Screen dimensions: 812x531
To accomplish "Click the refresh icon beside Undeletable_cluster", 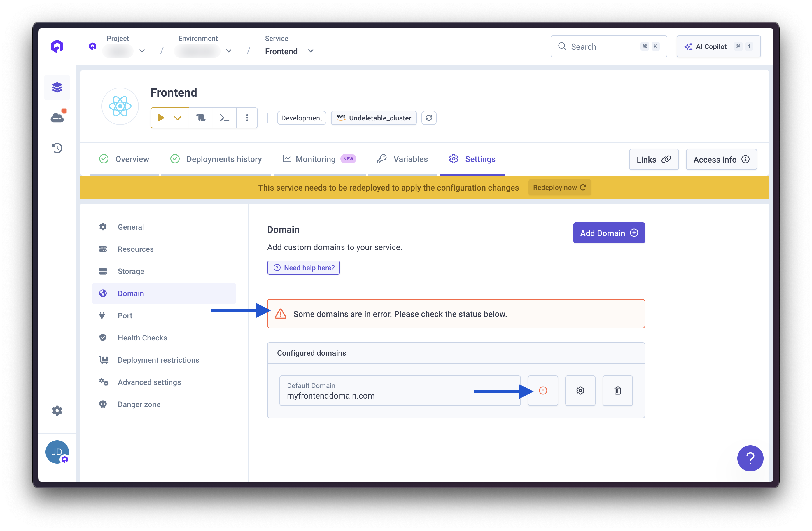I will [x=428, y=118].
